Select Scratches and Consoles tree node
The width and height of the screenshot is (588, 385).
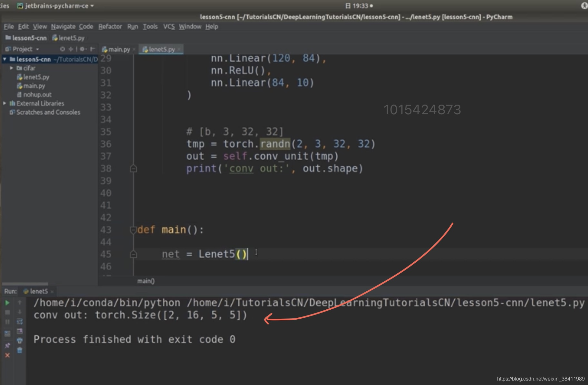click(x=45, y=112)
